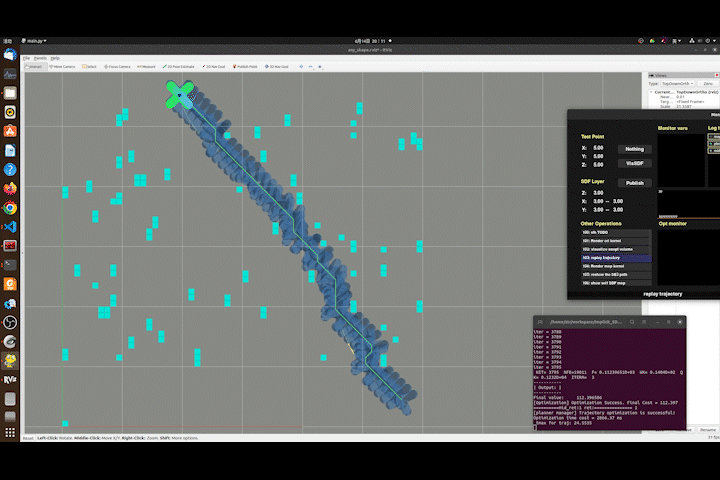Screen dimensions: 720x480
Task: Click the Zero button in Views panel
Action: point(708,84)
